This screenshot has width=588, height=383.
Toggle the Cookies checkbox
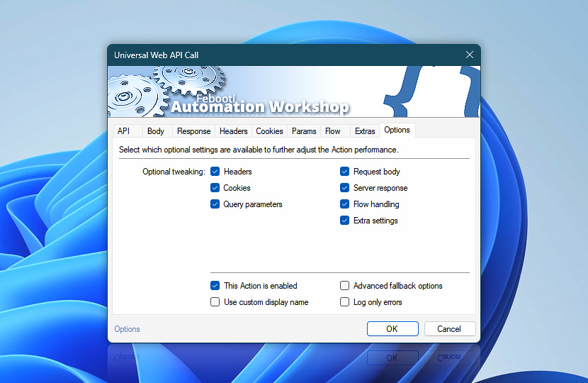(x=215, y=188)
